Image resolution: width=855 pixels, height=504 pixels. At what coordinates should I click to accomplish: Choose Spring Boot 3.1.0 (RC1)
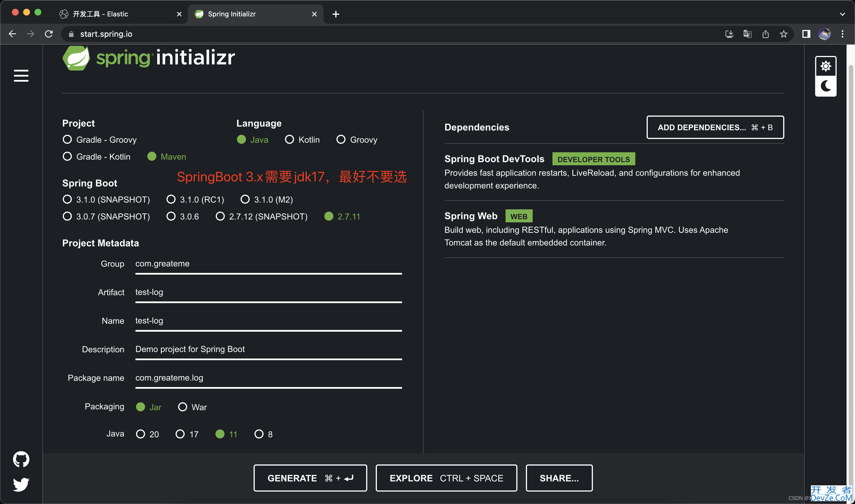[195, 199]
